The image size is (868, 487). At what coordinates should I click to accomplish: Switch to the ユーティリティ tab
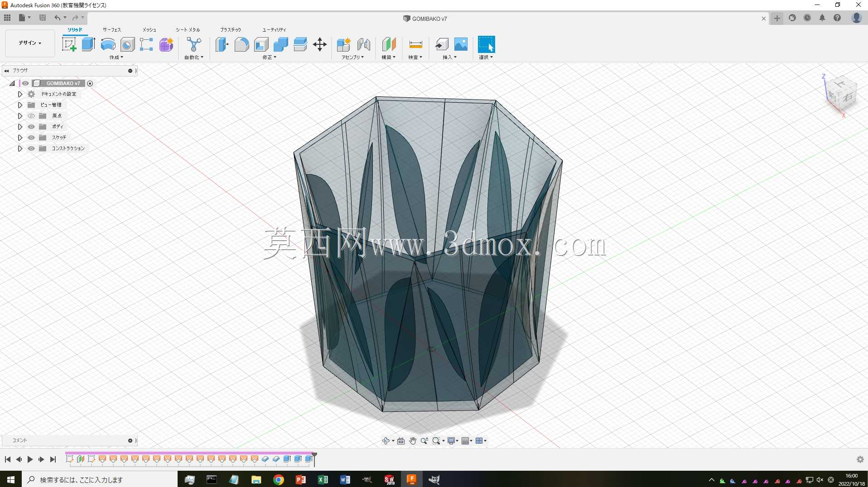point(275,30)
